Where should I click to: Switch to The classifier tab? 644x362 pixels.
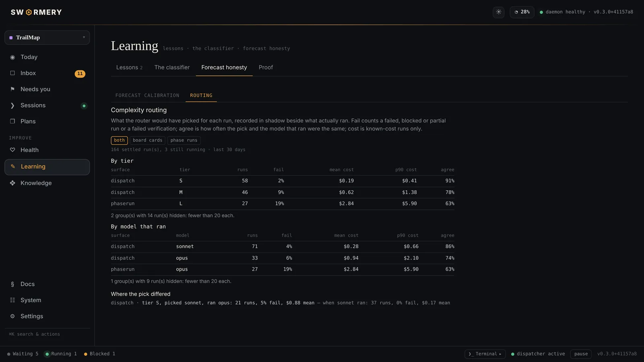172,68
